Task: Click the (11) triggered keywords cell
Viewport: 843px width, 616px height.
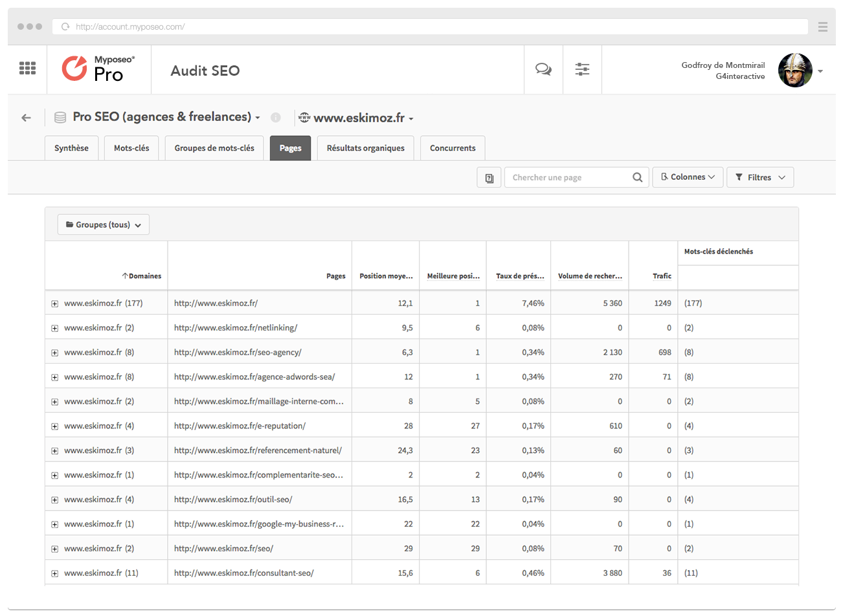Action: (x=691, y=573)
